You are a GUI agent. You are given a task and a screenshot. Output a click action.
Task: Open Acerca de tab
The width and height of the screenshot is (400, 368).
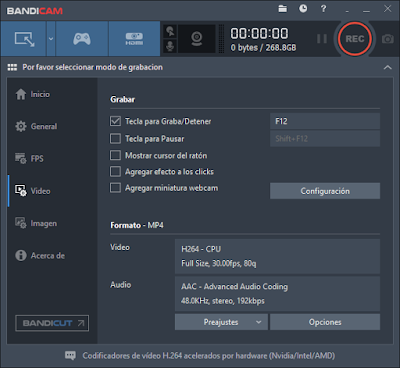click(40, 256)
